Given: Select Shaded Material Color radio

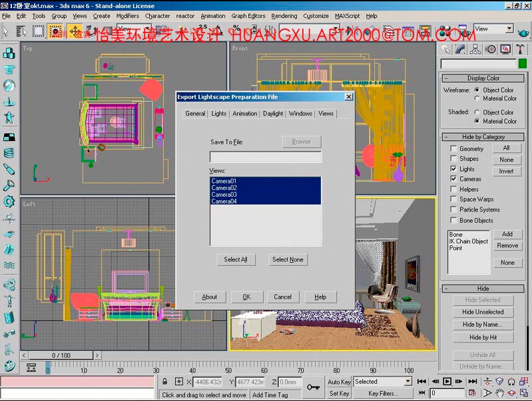Looking at the screenshot, I should pos(477,121).
